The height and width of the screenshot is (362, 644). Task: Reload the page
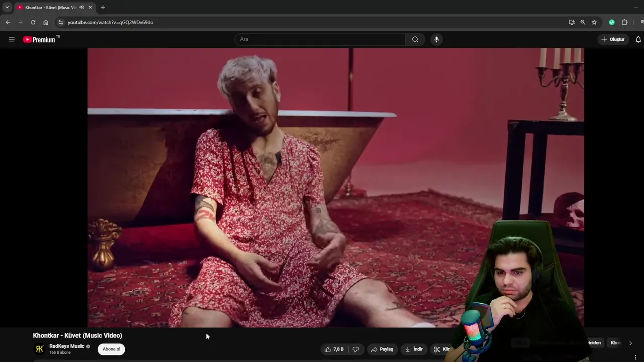point(33,22)
